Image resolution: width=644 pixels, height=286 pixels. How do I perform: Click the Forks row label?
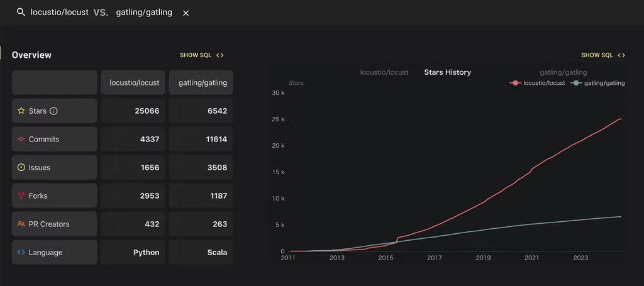(38, 195)
